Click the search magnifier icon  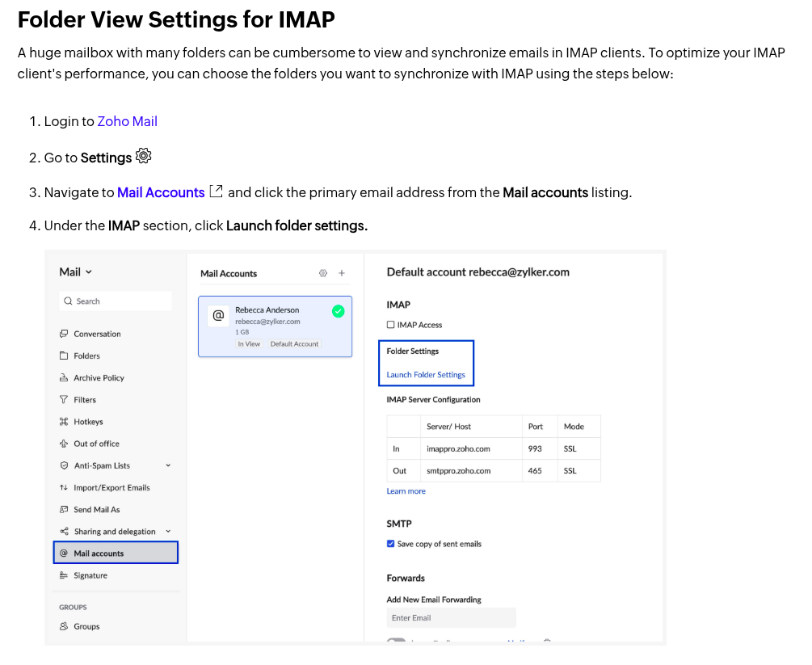(68, 301)
